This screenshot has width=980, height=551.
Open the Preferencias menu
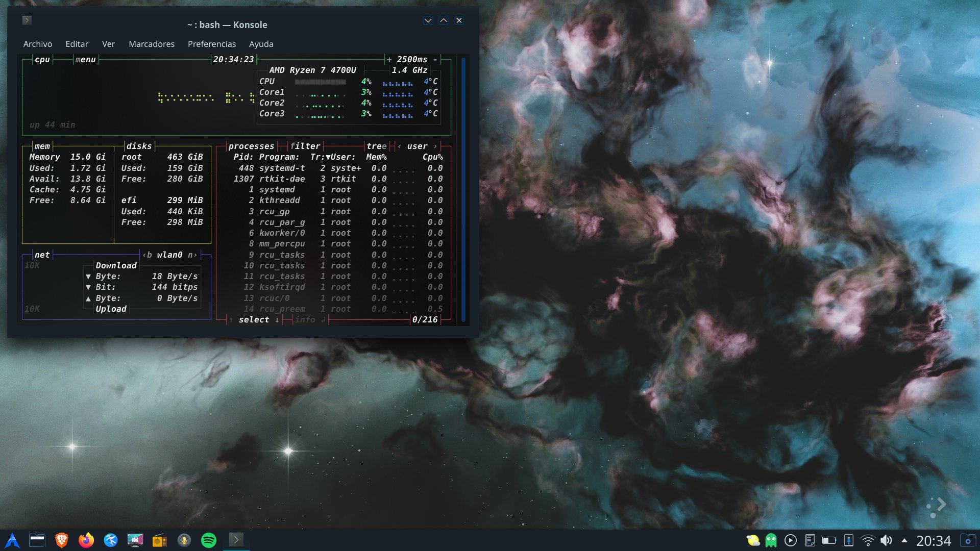[x=211, y=44]
